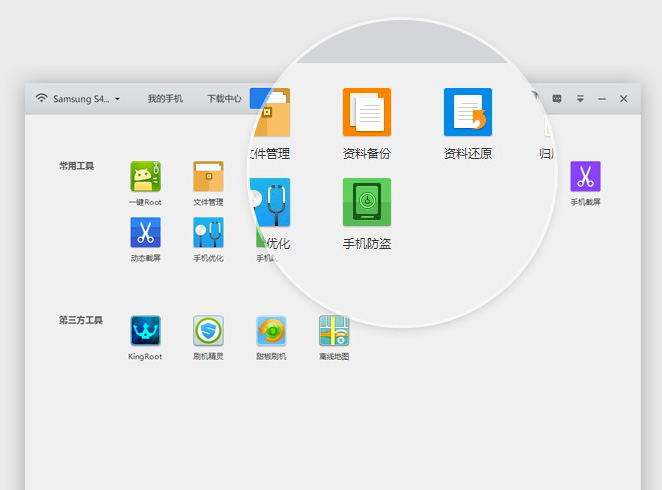
Task: Open 手机防盗 anti-theft icon
Action: click(x=366, y=203)
